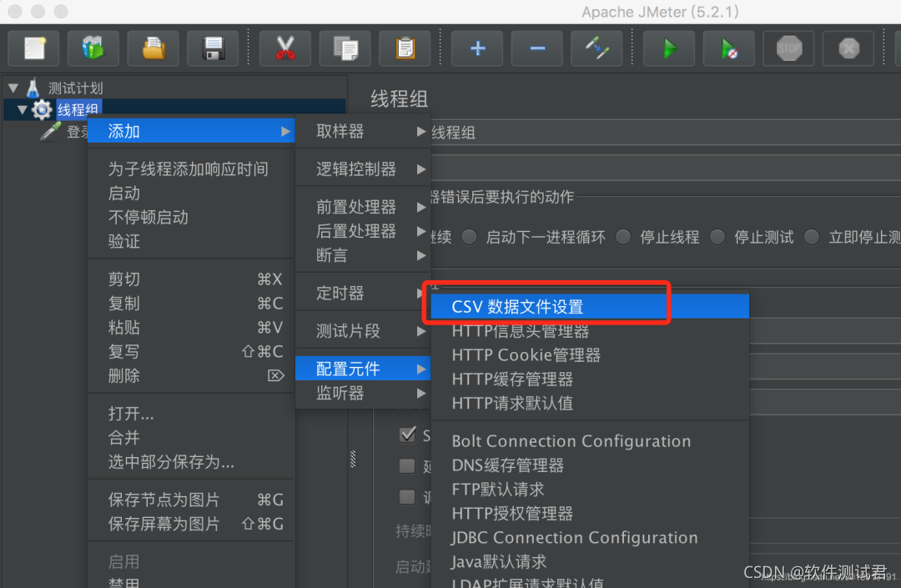Expand the 断言 submenu

(363, 255)
